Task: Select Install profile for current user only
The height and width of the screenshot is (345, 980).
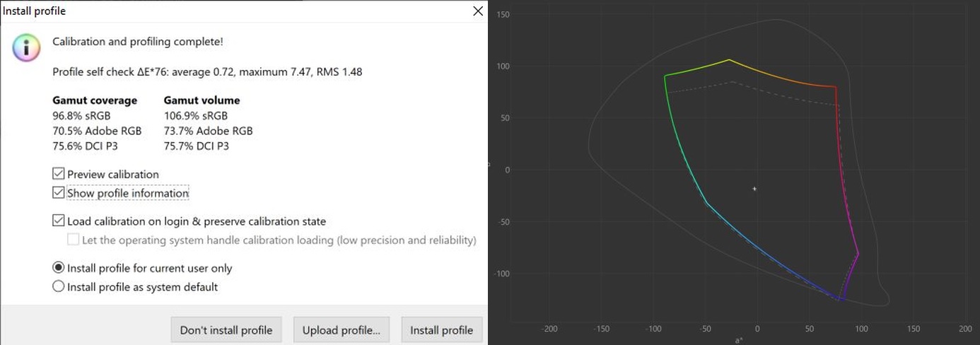Action: click(59, 269)
